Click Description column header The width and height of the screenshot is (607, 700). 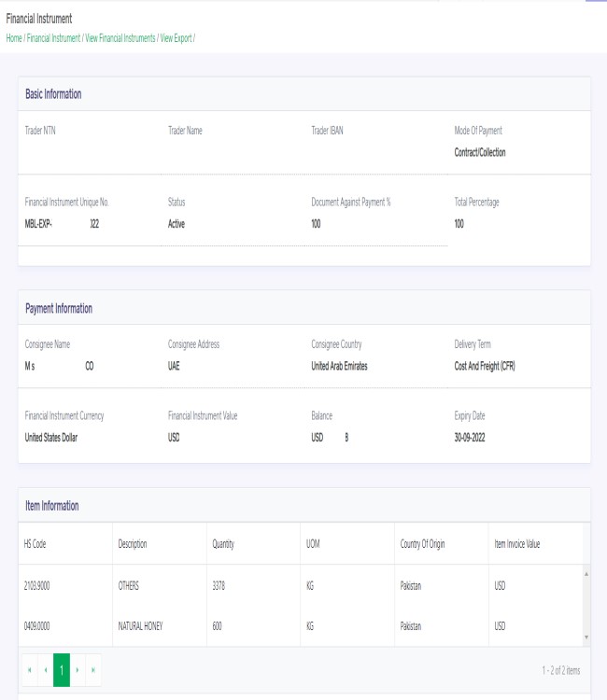[160, 544]
